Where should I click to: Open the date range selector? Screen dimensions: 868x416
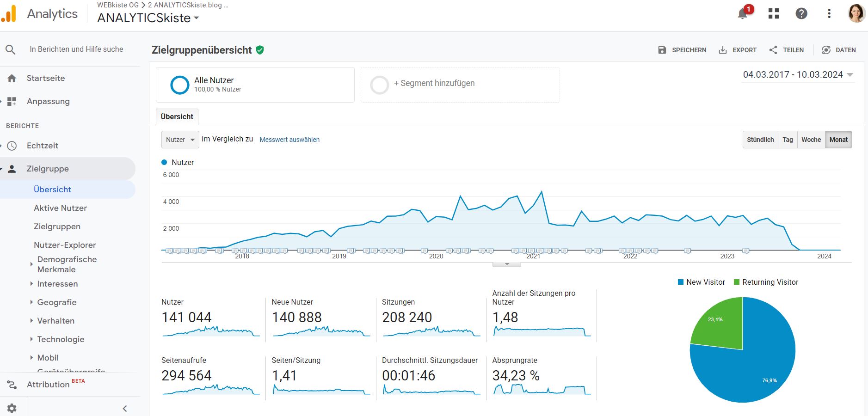click(x=797, y=74)
